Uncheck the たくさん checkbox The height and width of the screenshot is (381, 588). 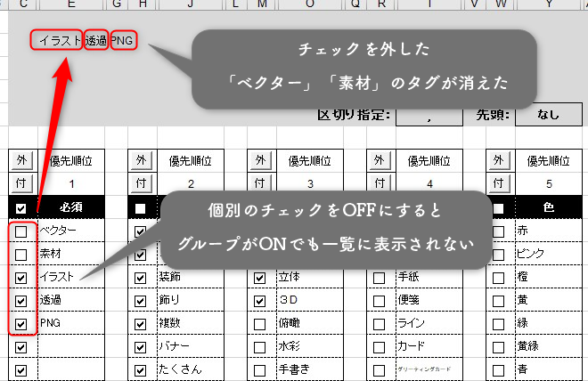click(140, 370)
